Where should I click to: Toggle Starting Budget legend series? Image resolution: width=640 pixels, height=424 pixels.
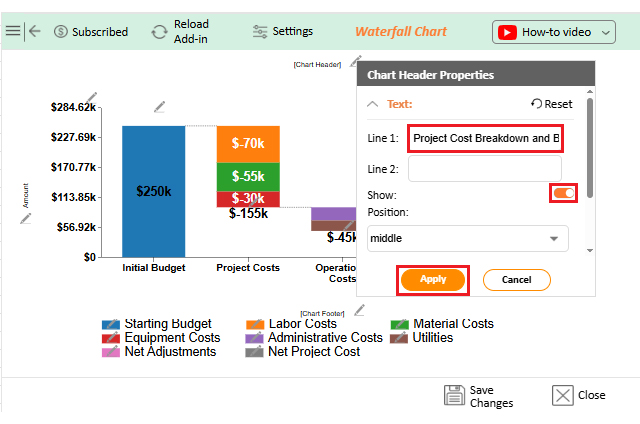pos(112,324)
